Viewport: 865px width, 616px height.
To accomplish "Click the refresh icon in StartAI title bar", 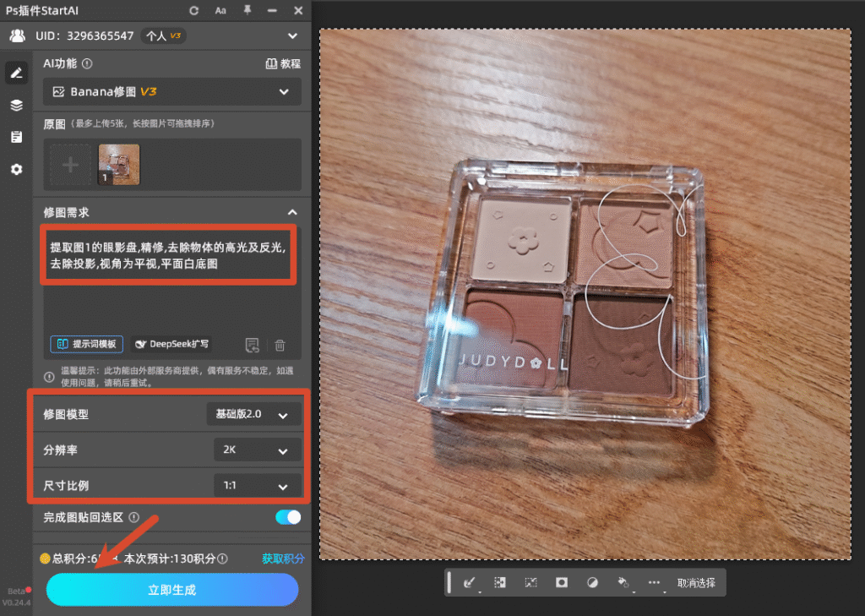I will click(193, 10).
